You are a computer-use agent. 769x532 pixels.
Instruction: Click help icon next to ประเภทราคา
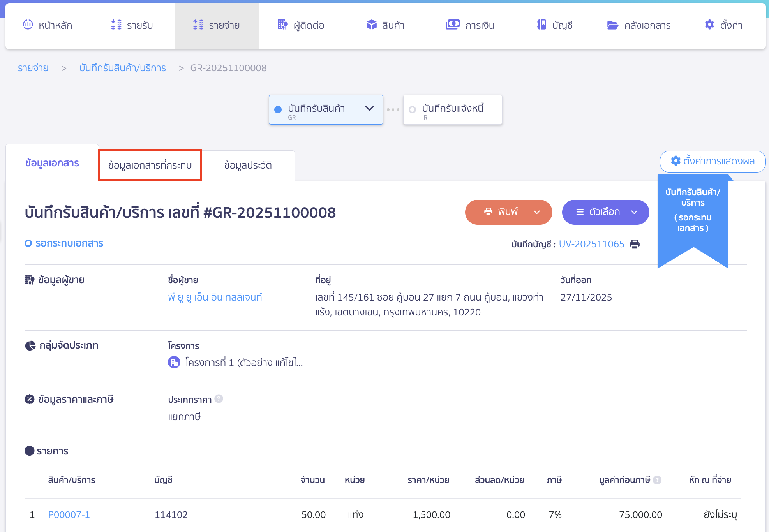(219, 399)
